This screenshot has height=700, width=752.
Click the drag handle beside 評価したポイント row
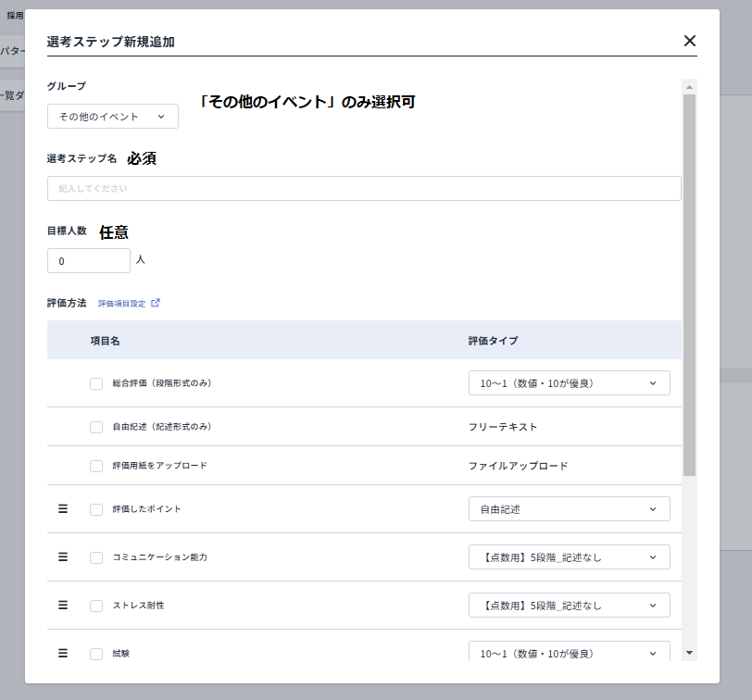tap(62, 508)
